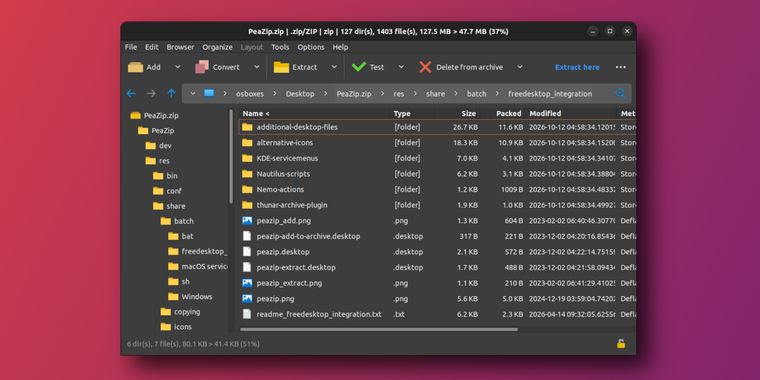Image resolution: width=760 pixels, height=380 pixels.
Task: Click the blue computer icon in breadcrumb
Action: click(209, 93)
